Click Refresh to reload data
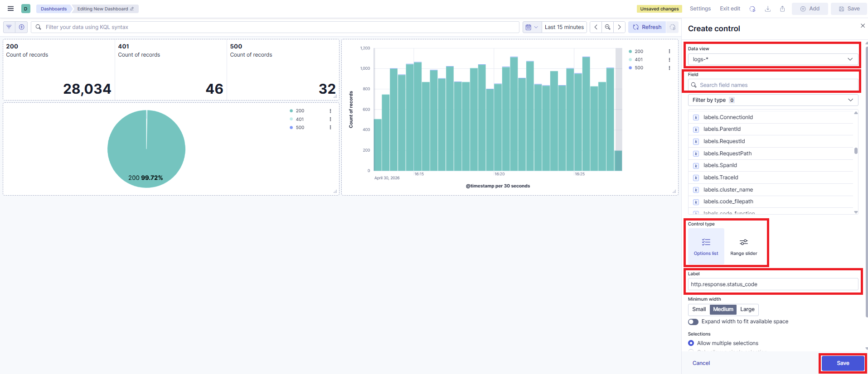868x374 pixels. (647, 27)
